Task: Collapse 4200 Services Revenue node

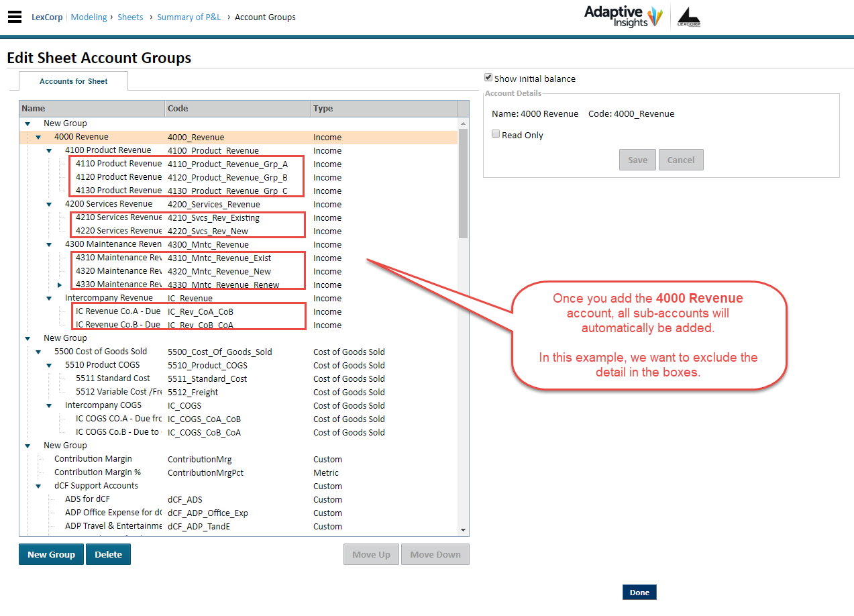Action: pos(49,204)
